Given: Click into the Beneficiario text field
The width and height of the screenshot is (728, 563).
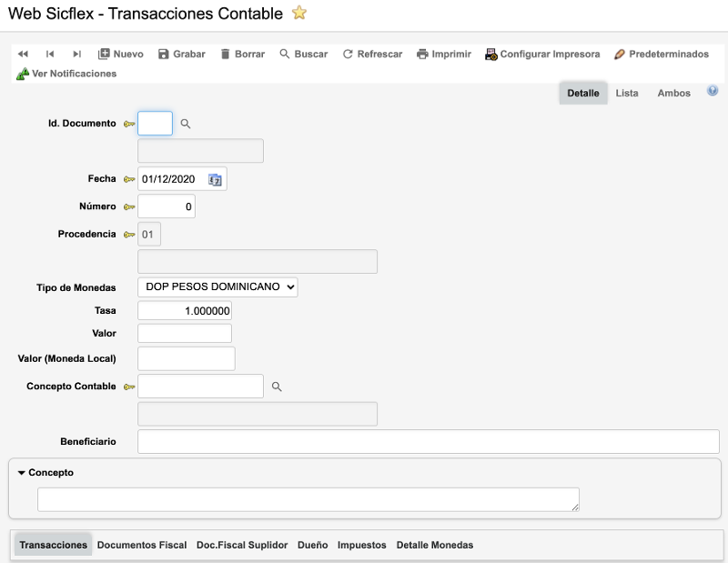Looking at the screenshot, I should (x=428, y=441).
